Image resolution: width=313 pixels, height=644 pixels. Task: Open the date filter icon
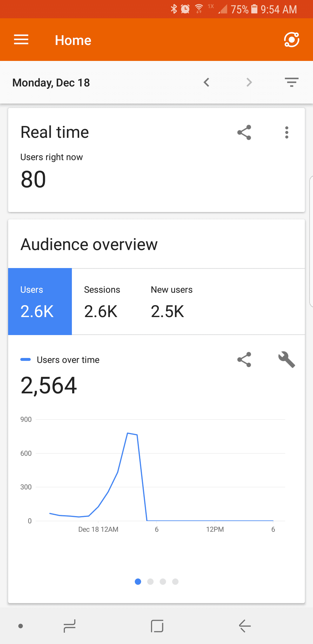tap(292, 82)
